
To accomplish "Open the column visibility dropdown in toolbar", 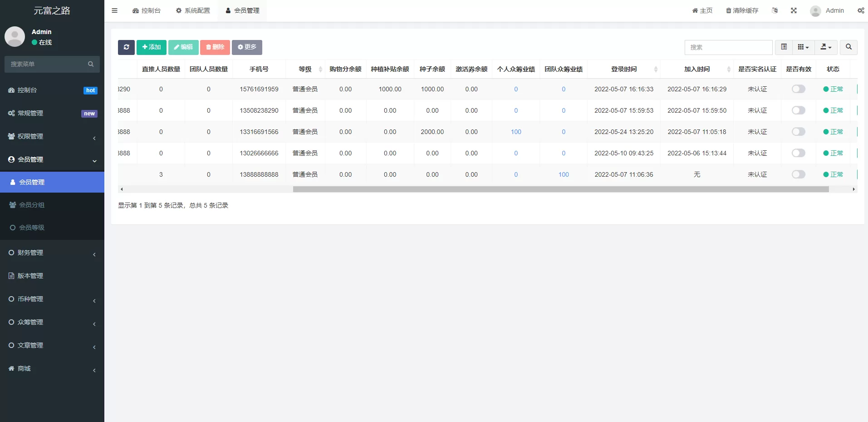I will (x=804, y=47).
